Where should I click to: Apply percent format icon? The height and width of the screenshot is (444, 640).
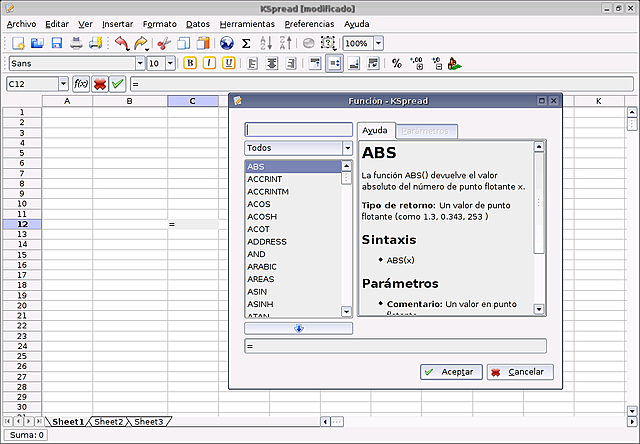coord(396,63)
